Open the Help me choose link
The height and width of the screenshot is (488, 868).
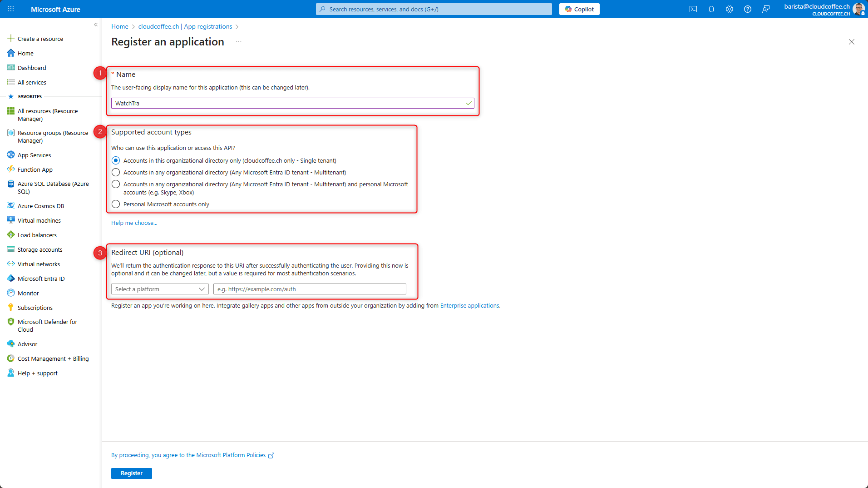click(x=134, y=223)
